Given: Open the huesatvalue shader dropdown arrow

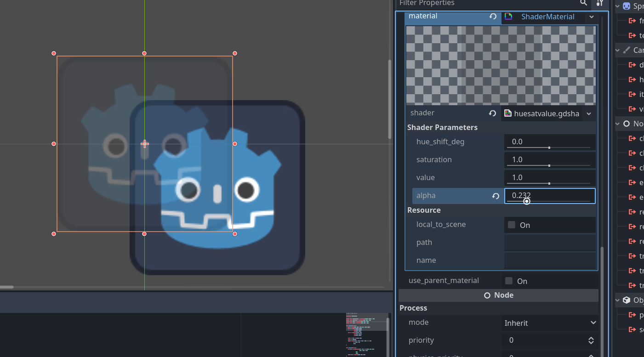Looking at the screenshot, I should [589, 113].
